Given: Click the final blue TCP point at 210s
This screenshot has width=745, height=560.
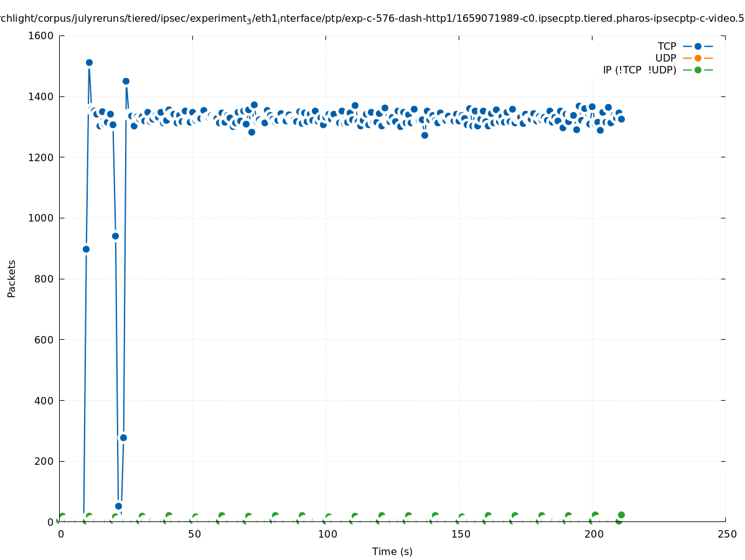Looking at the screenshot, I should coord(621,119).
